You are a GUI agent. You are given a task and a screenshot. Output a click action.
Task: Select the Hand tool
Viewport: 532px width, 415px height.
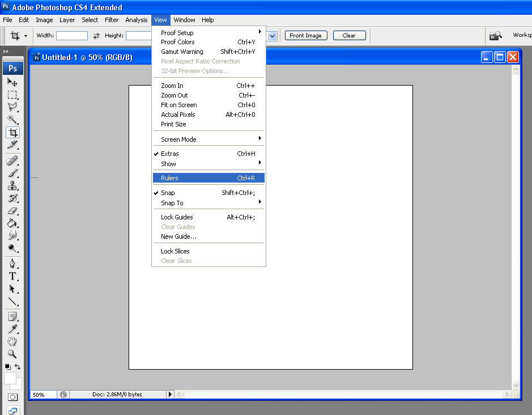point(12,341)
